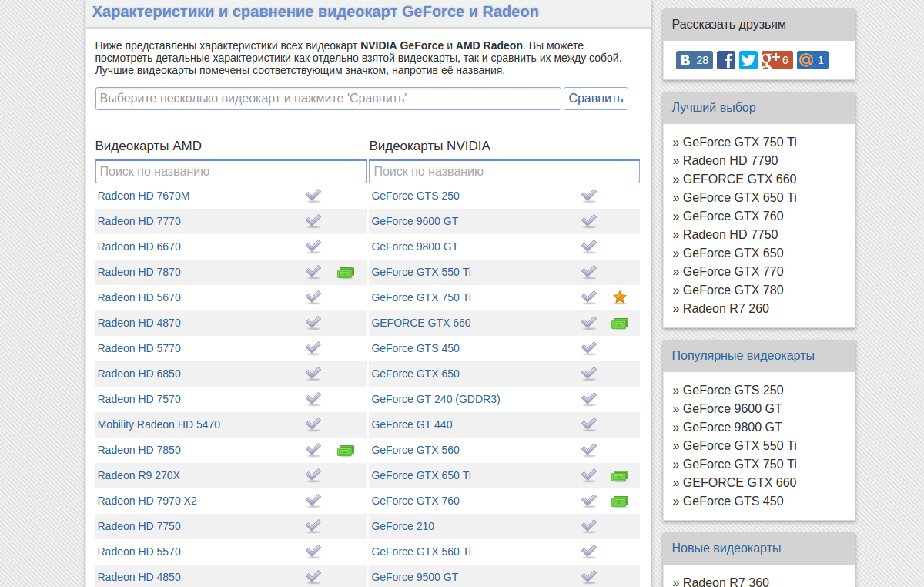
Task: Tick compare checkmark for Radeon HD 7750
Action: point(313,526)
